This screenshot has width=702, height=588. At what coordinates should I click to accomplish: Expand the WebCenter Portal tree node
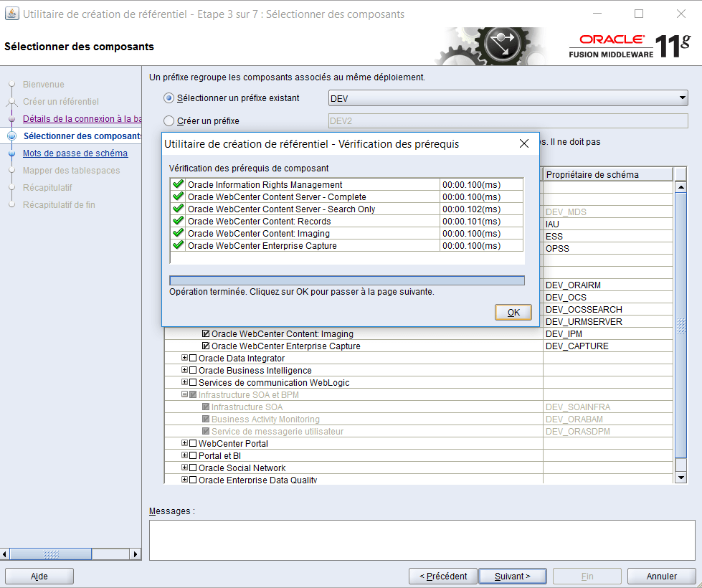(x=184, y=444)
